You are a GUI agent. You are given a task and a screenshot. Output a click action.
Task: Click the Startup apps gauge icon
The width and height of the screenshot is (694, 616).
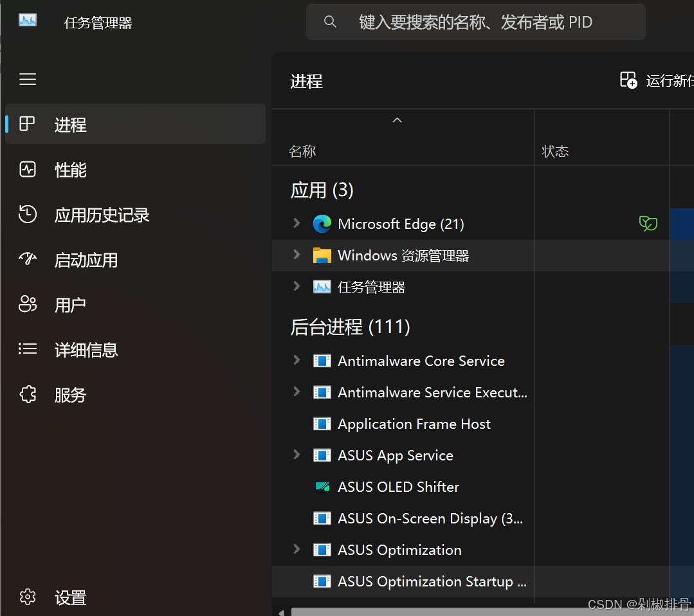pos(28,258)
